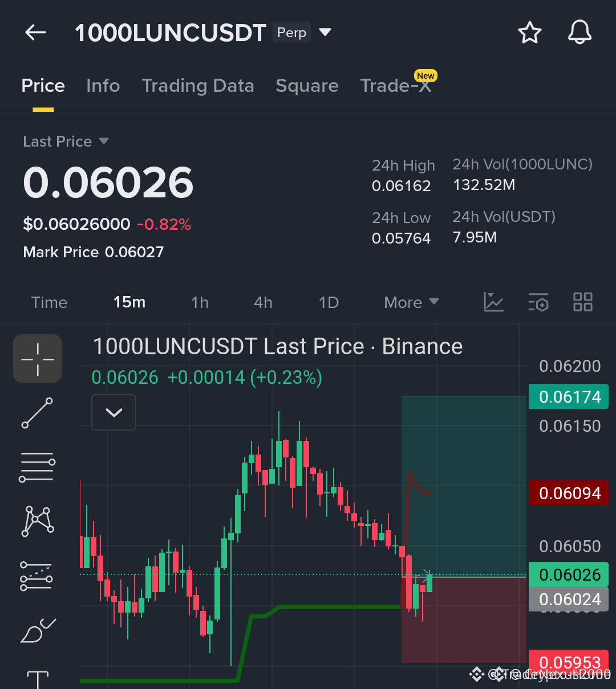This screenshot has height=689, width=616.
Task: Select the long position forecasting tool
Action: click(36, 575)
